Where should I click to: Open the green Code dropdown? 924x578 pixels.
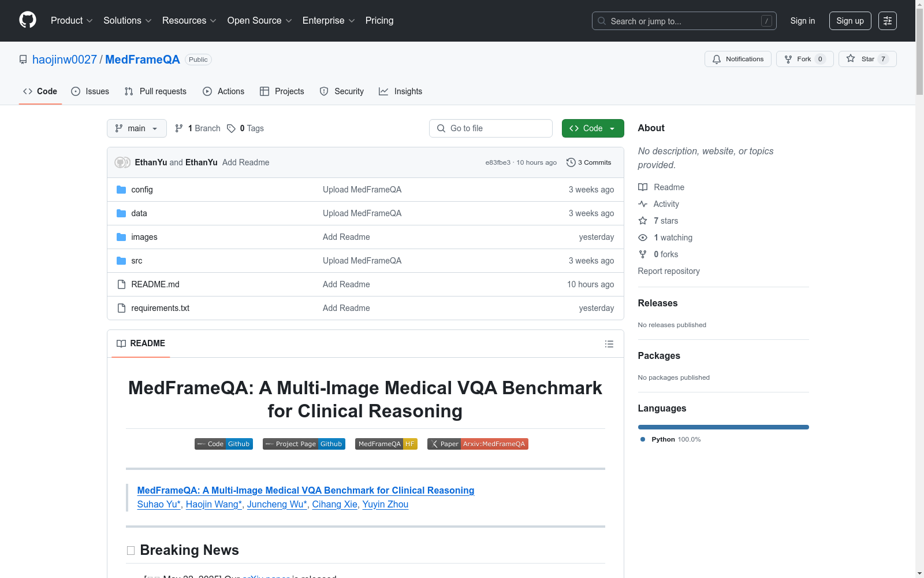pyautogui.click(x=593, y=128)
